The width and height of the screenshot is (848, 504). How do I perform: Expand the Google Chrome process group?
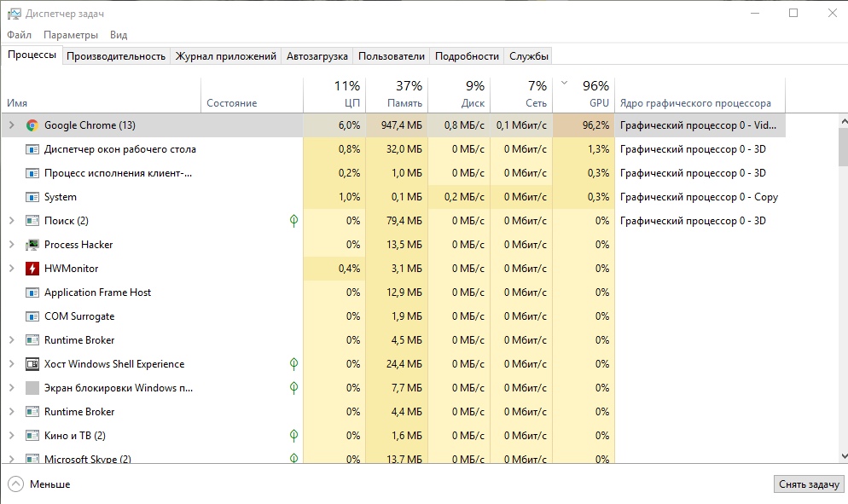pos(11,125)
